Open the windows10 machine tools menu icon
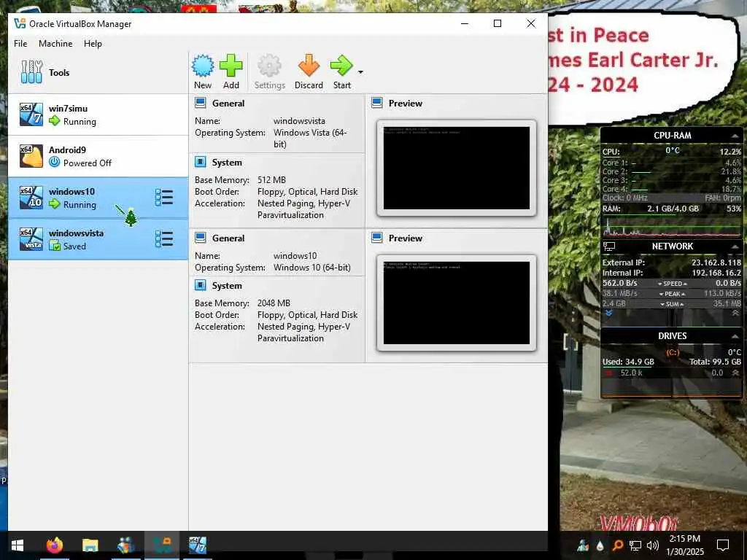This screenshot has height=560, width=747. pyautogui.click(x=164, y=198)
